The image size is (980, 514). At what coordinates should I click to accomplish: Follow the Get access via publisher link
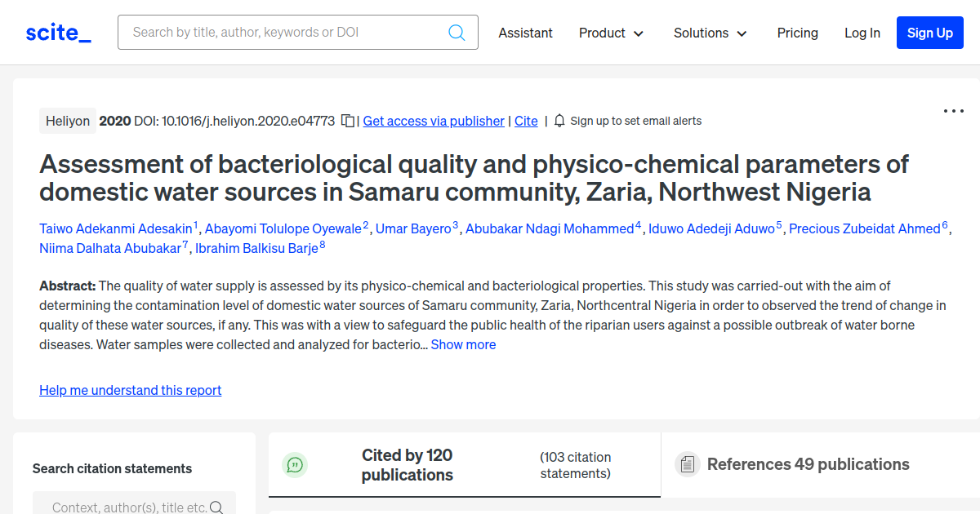click(433, 121)
